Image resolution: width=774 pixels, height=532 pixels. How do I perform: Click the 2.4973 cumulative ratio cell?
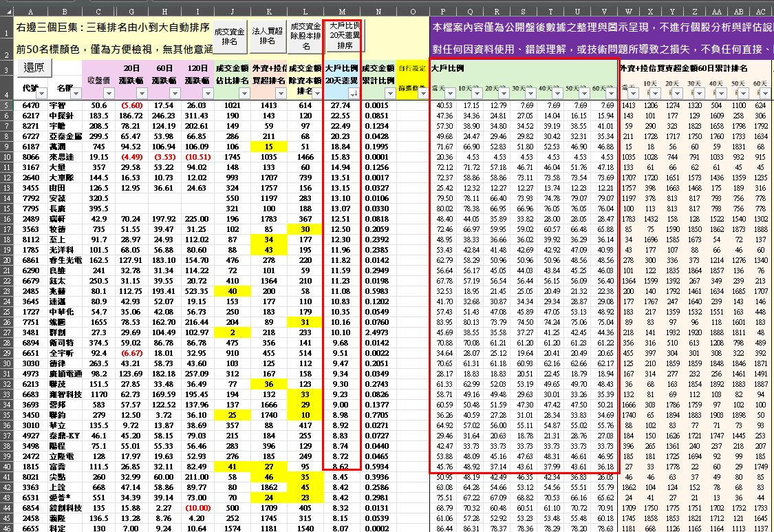click(377, 332)
